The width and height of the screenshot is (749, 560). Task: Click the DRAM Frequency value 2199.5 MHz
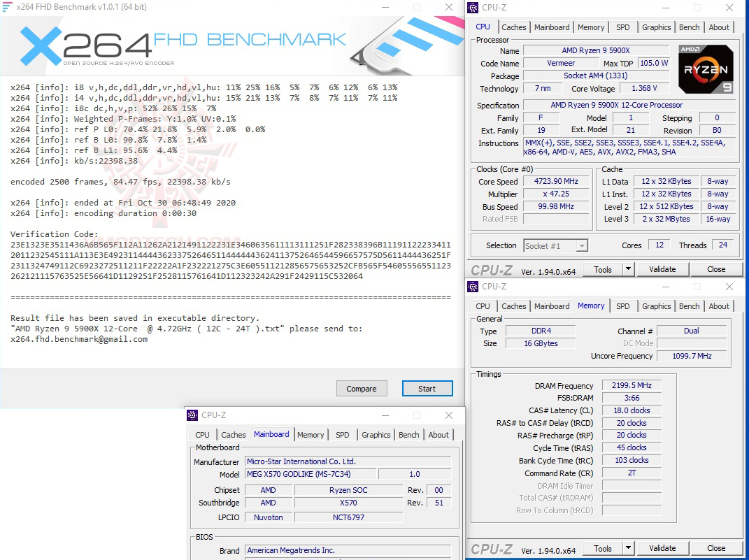[x=632, y=385]
